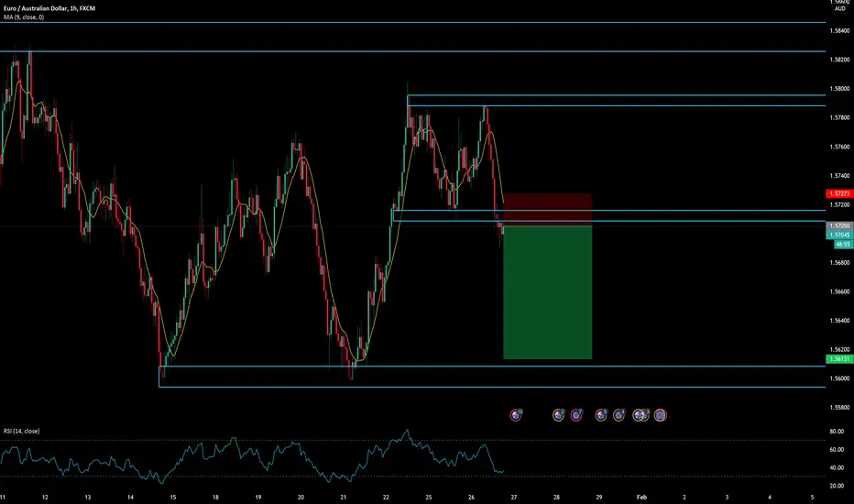Select the support rectangle around 1.56000
The image size is (854, 504).
pyautogui.click(x=492, y=377)
